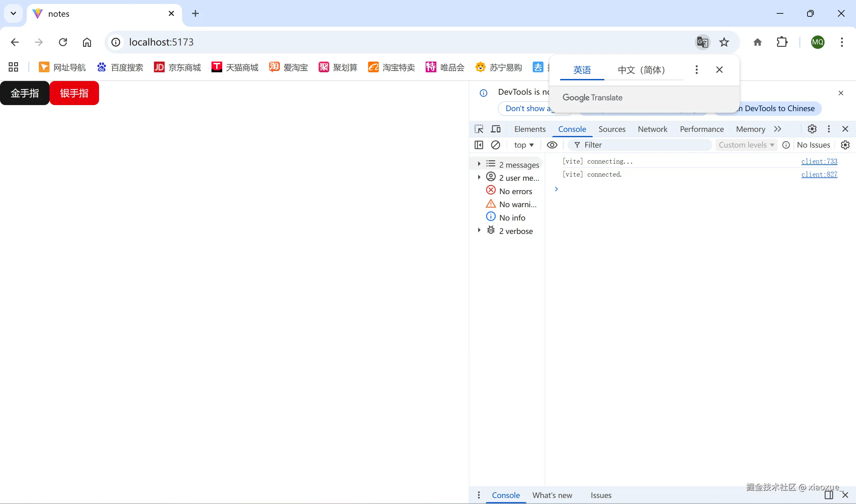Image resolution: width=856 pixels, height=504 pixels.
Task: Open console settings gear beside No Issues
Action: click(x=845, y=145)
